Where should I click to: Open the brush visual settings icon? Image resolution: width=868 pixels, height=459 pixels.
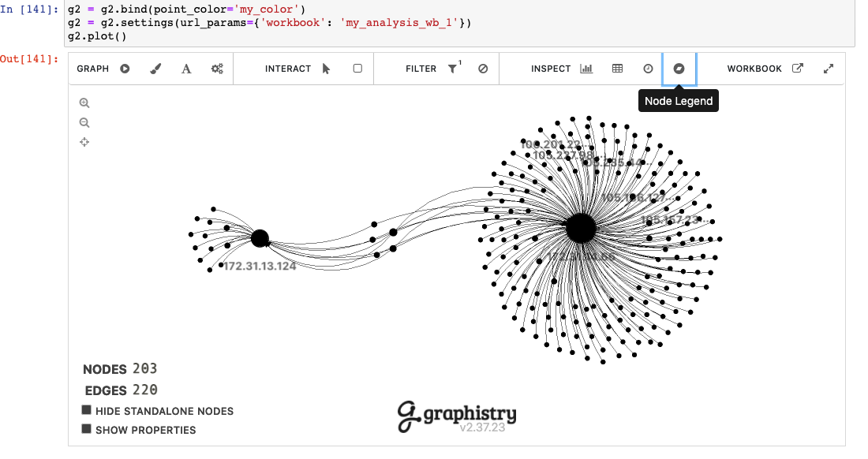[x=155, y=69]
